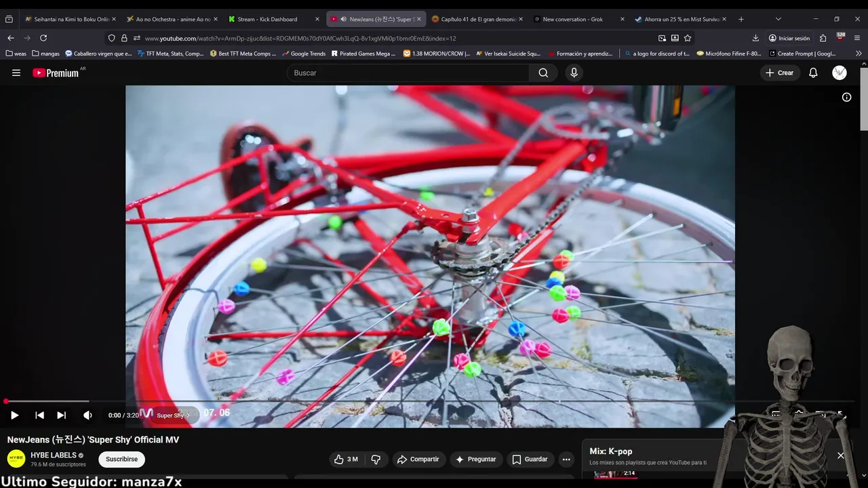Image resolution: width=868 pixels, height=488 pixels.
Task: Open the weas bookmarks folder
Action: coord(16,54)
